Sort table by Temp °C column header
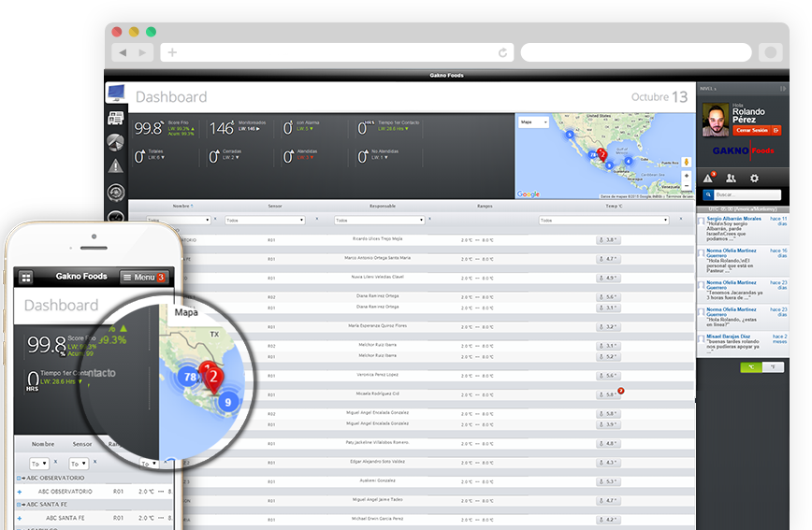Image resolution: width=812 pixels, height=530 pixels. [x=615, y=206]
